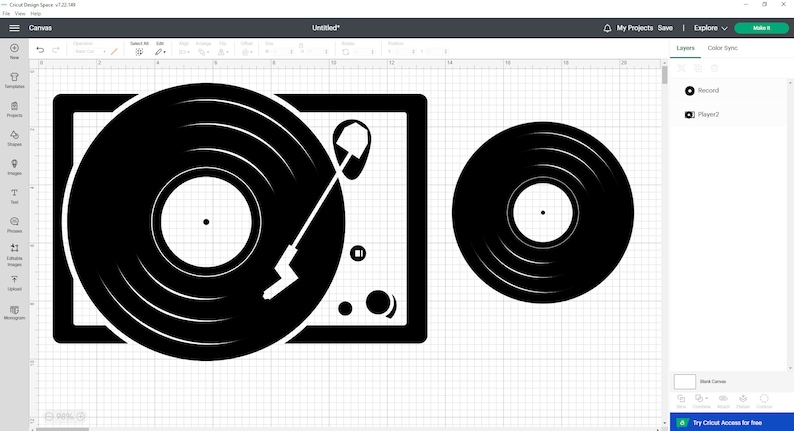Open the Projects panel in sidebar
Screen dimensions: 794x431
[x=14, y=109]
